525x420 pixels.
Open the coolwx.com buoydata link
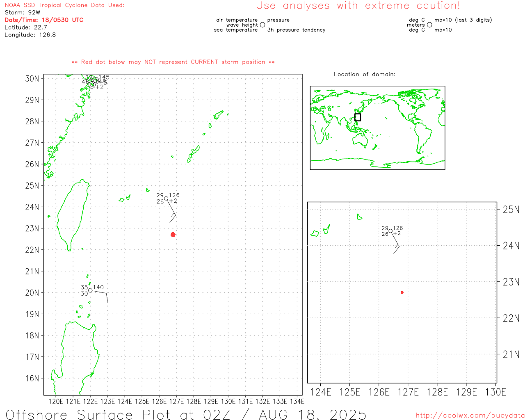470,415
